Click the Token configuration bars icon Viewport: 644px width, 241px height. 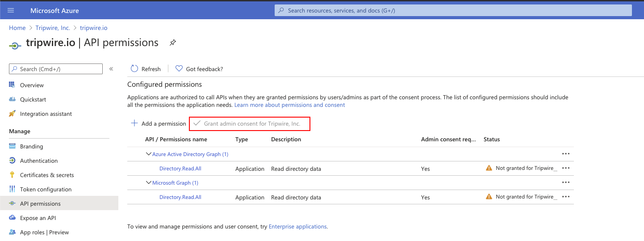click(x=12, y=189)
